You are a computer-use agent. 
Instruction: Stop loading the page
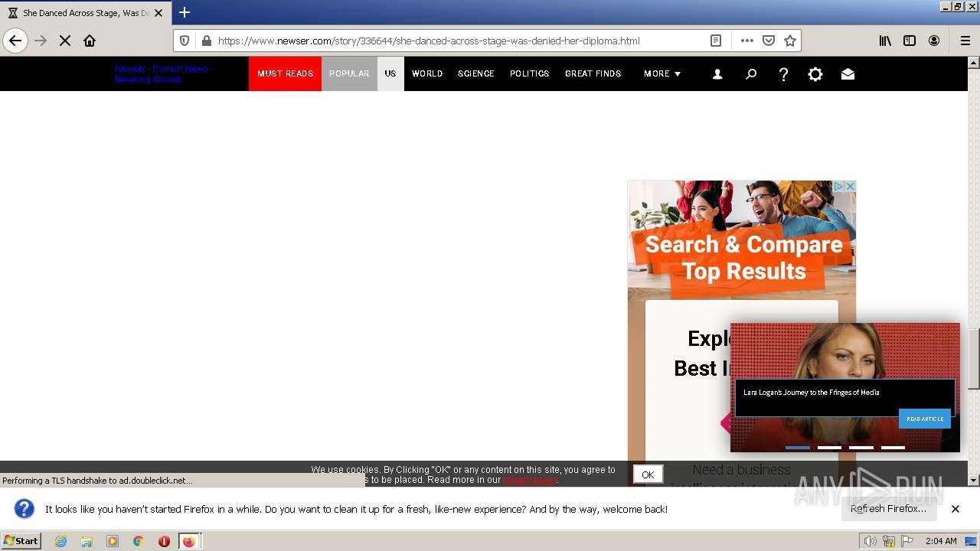click(x=65, y=41)
